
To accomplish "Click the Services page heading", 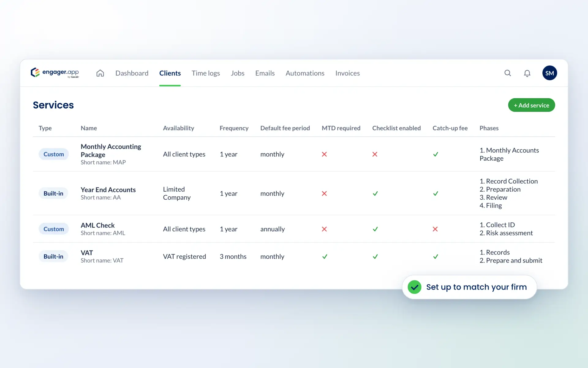I will (53, 105).
